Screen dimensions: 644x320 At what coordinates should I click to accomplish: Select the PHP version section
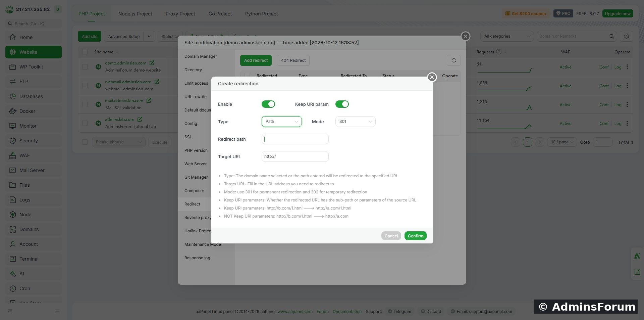pos(196,150)
